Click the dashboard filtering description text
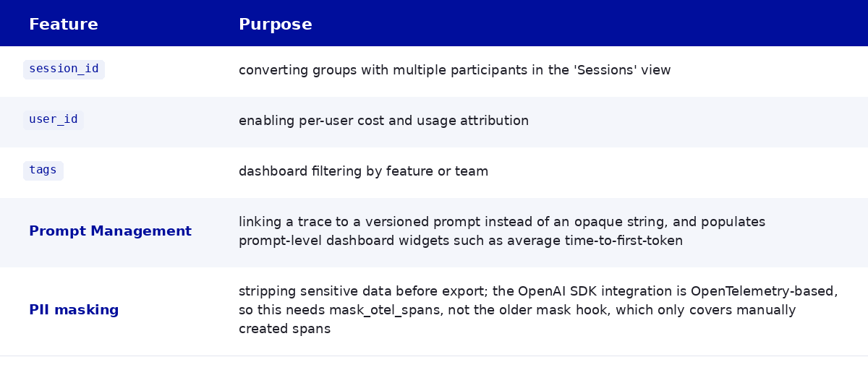The image size is (868, 370). [363, 171]
